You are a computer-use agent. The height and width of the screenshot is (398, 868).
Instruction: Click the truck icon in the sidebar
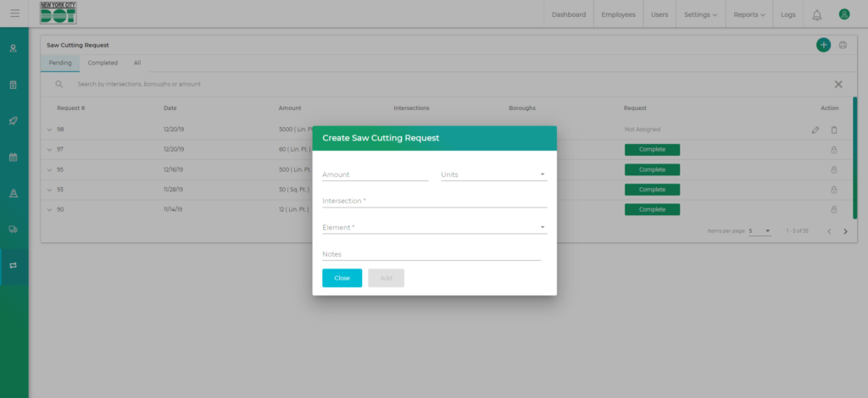tap(14, 229)
